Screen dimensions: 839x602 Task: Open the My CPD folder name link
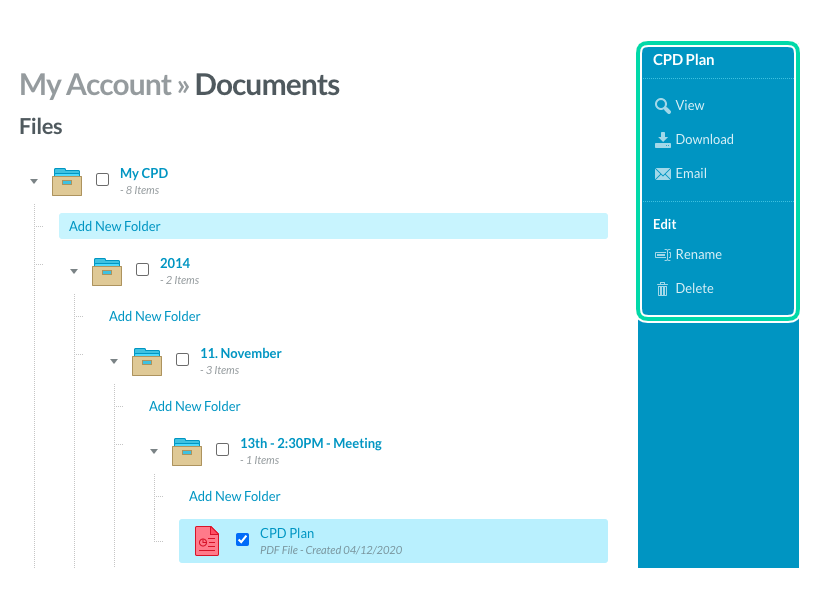(144, 173)
